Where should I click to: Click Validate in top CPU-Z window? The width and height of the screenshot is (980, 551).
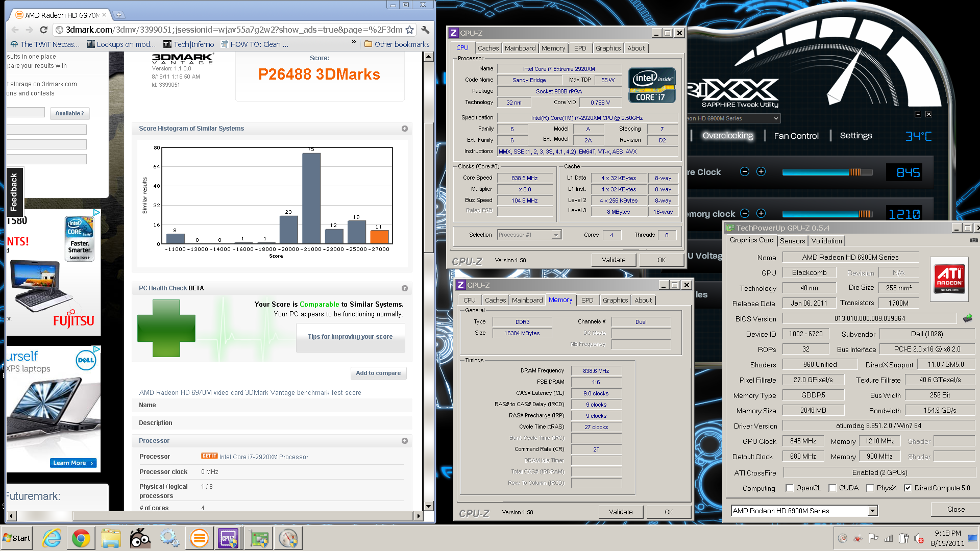pyautogui.click(x=613, y=260)
